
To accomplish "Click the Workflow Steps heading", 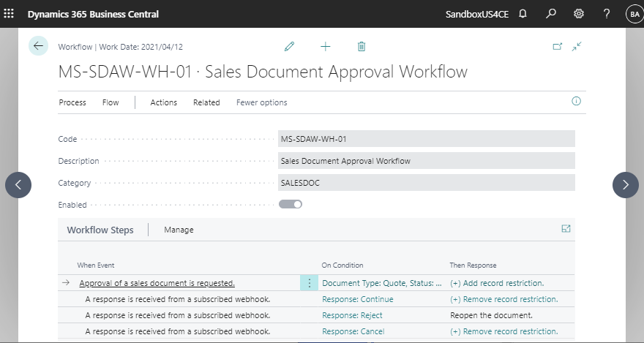I will tap(100, 230).
